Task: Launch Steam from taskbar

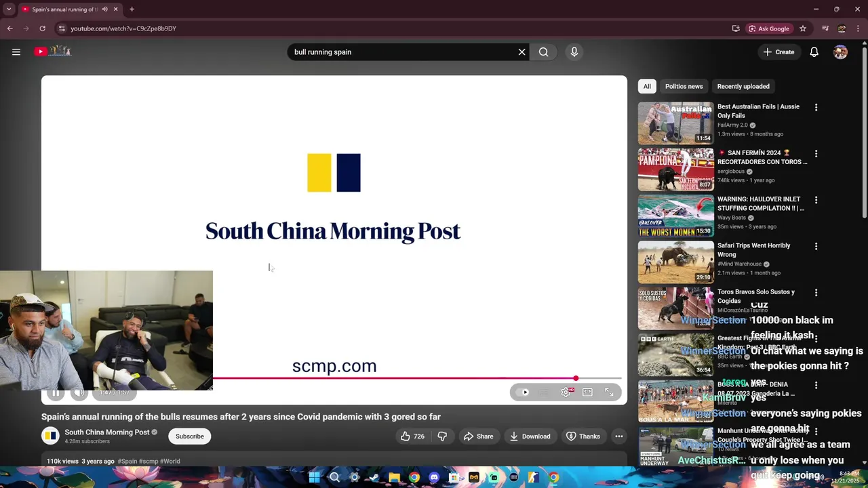Action: [x=374, y=477]
